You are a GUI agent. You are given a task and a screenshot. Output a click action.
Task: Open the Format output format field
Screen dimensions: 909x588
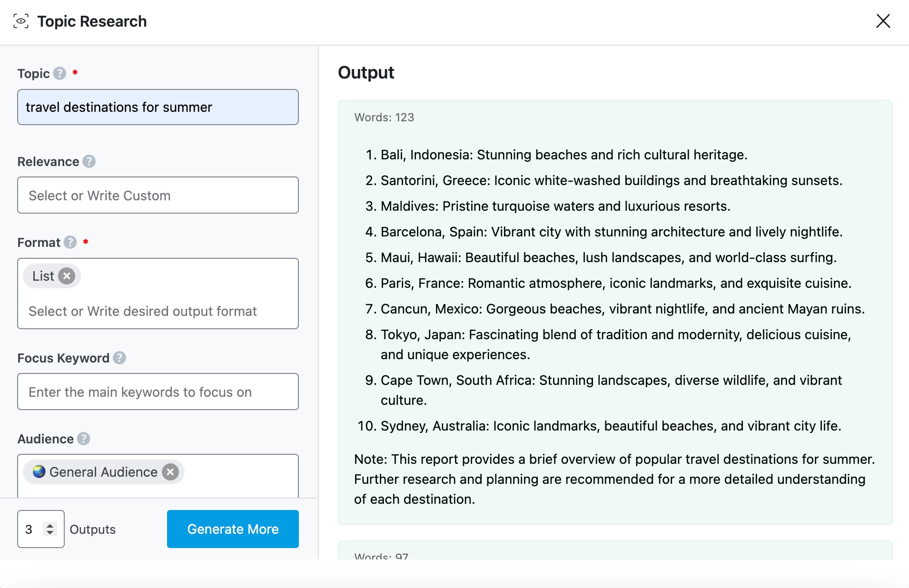click(x=158, y=294)
